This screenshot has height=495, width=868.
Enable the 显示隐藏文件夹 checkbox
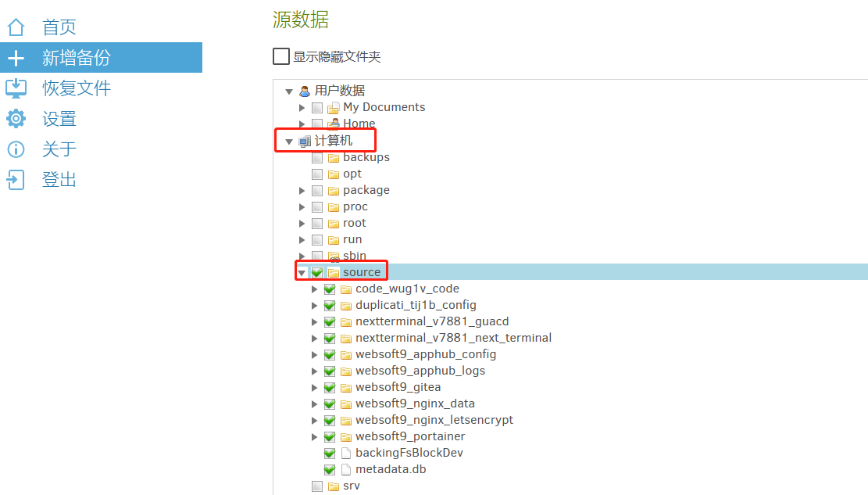pyautogui.click(x=281, y=56)
